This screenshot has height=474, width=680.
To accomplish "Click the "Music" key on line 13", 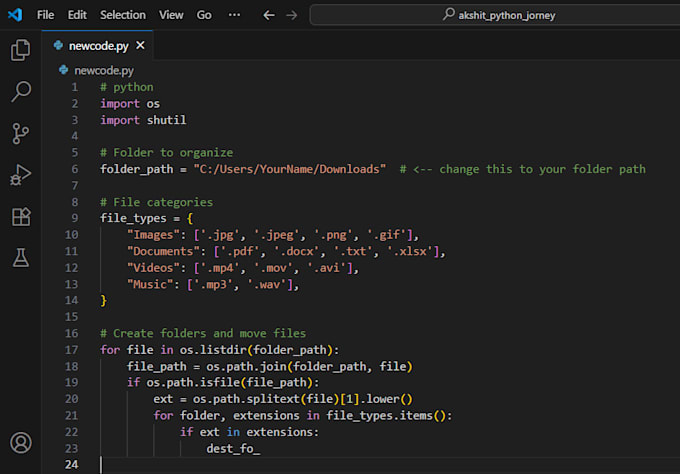I will 150,284.
